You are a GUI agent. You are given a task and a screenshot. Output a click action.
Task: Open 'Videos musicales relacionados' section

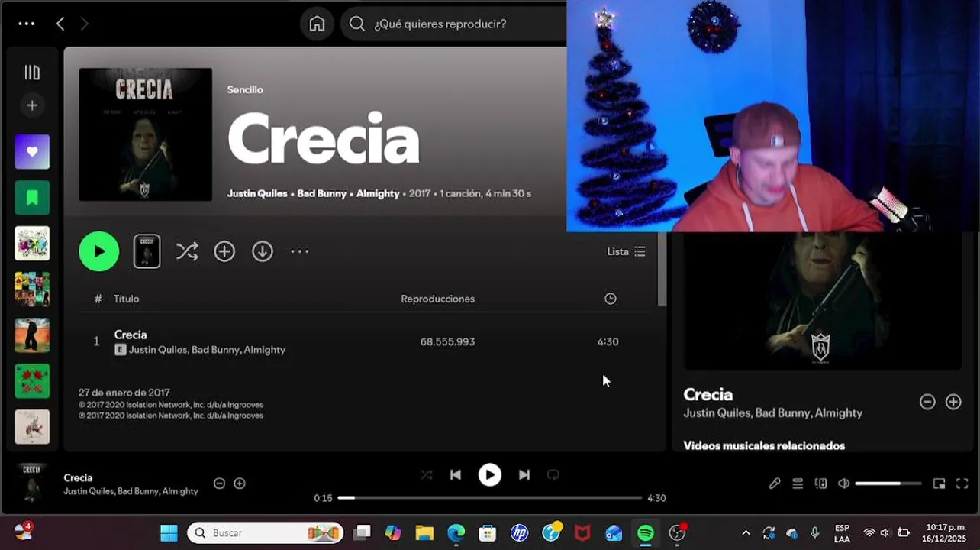pyautogui.click(x=764, y=445)
